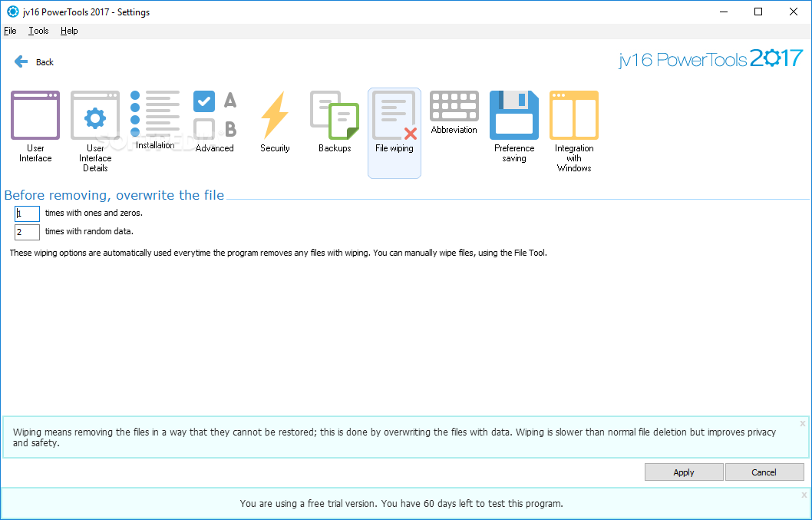
Task: Focus the random data count field
Action: pos(27,232)
